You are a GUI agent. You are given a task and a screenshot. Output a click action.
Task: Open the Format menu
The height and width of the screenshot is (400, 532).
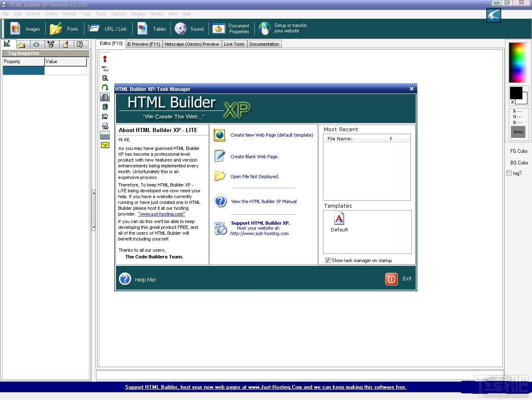(x=69, y=14)
